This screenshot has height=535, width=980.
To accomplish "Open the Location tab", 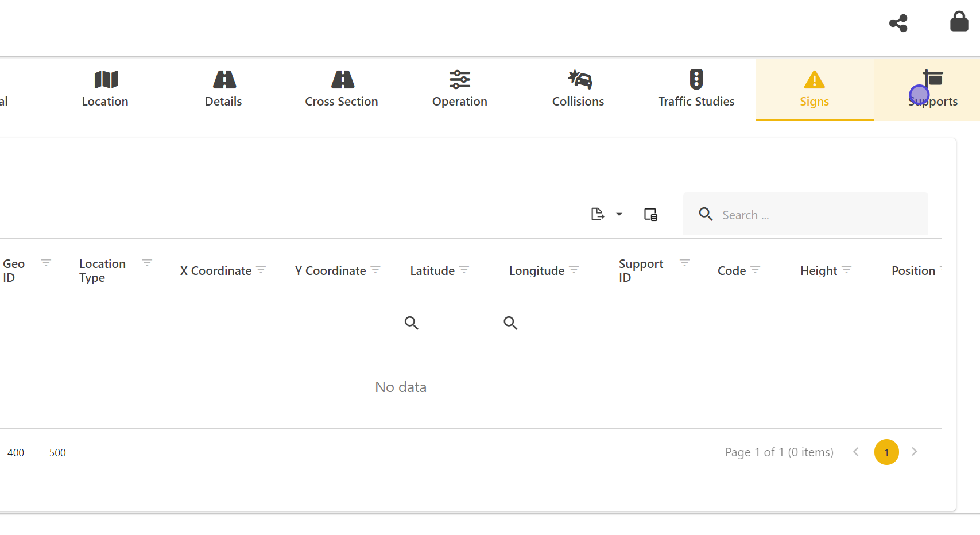I will (x=105, y=89).
